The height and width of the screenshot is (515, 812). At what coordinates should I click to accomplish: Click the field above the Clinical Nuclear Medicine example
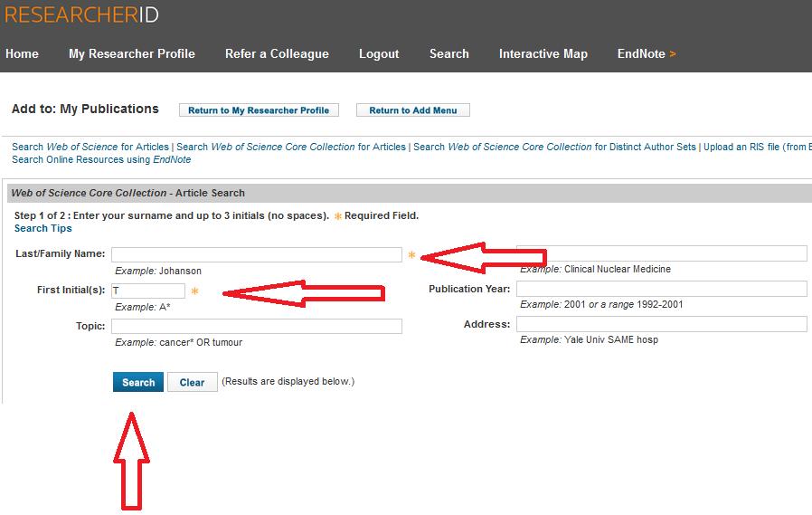(x=662, y=253)
